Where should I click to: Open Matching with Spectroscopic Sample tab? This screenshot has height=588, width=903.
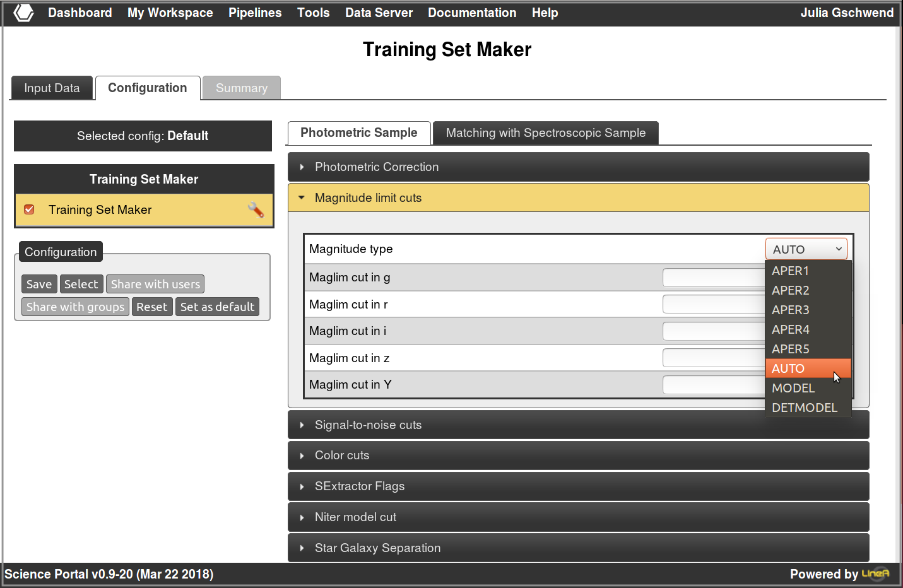546,133
